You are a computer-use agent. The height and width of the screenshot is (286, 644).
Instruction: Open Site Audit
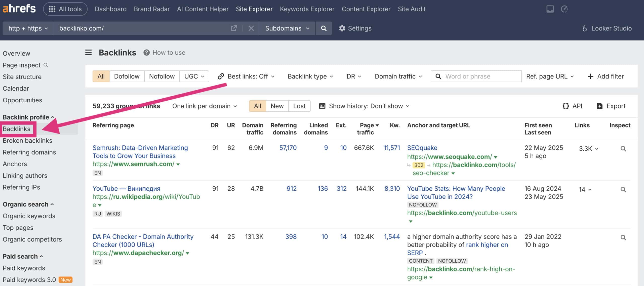(x=412, y=9)
